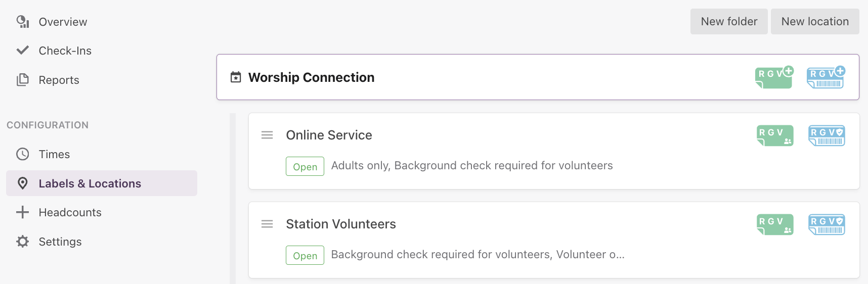Click the blue security label icon on Online Service
Viewport: 868px width, 284px height.
pyautogui.click(x=827, y=135)
